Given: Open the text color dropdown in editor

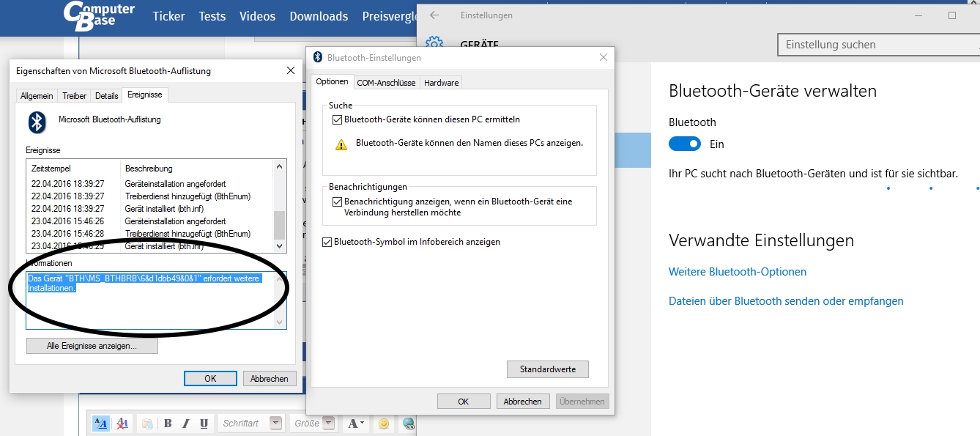Looking at the screenshot, I should point(356,424).
